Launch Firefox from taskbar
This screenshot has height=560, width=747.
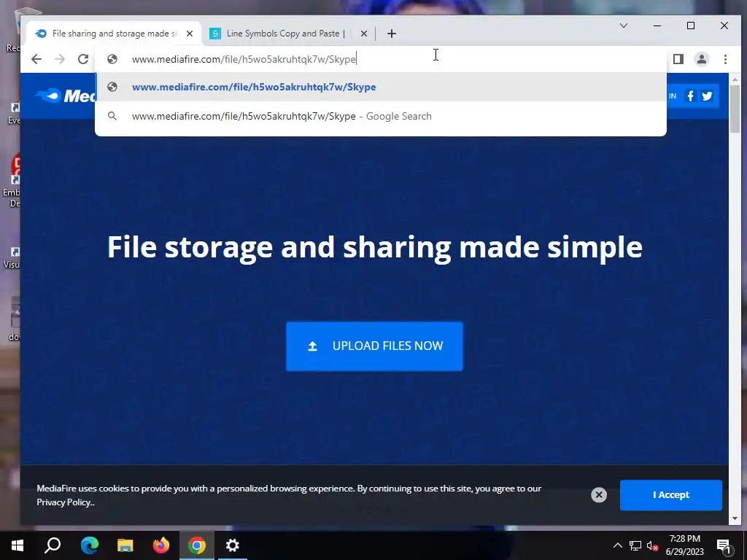pos(160,545)
